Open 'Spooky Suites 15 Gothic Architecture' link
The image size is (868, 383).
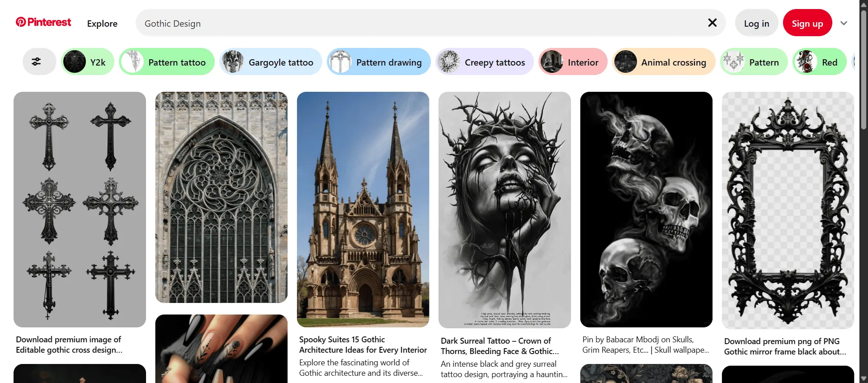point(363,345)
